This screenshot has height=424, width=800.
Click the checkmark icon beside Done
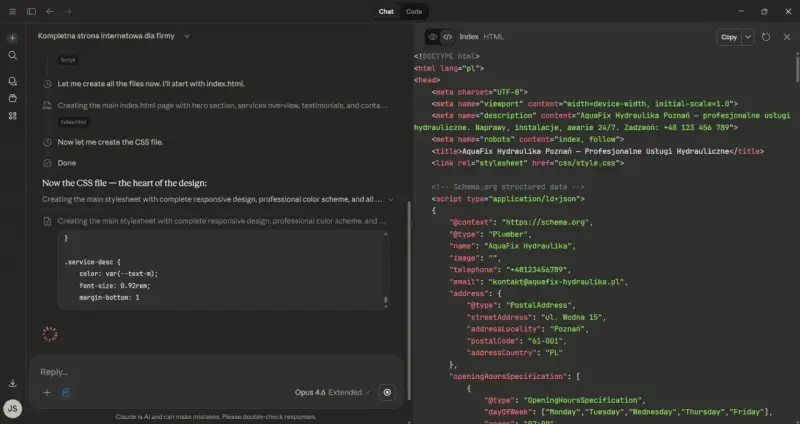point(47,163)
